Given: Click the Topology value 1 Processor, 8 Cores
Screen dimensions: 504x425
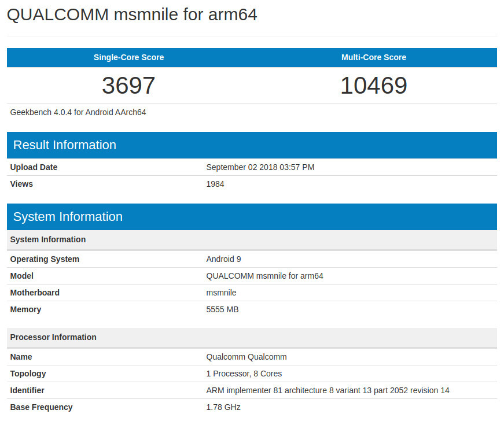Looking at the screenshot, I should [244, 374].
